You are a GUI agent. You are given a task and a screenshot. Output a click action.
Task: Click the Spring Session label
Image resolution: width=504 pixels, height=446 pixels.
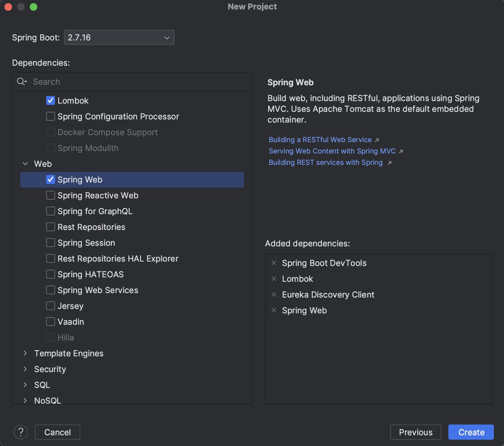point(86,243)
